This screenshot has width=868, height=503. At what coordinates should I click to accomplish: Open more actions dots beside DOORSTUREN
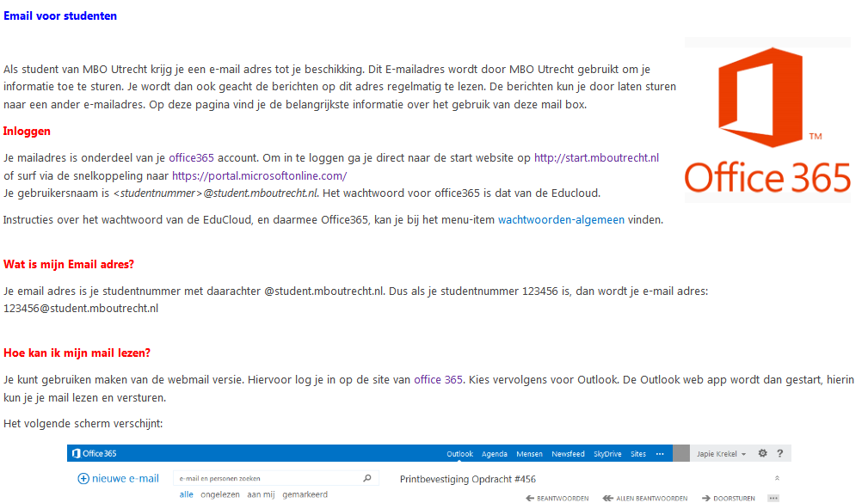point(773,498)
